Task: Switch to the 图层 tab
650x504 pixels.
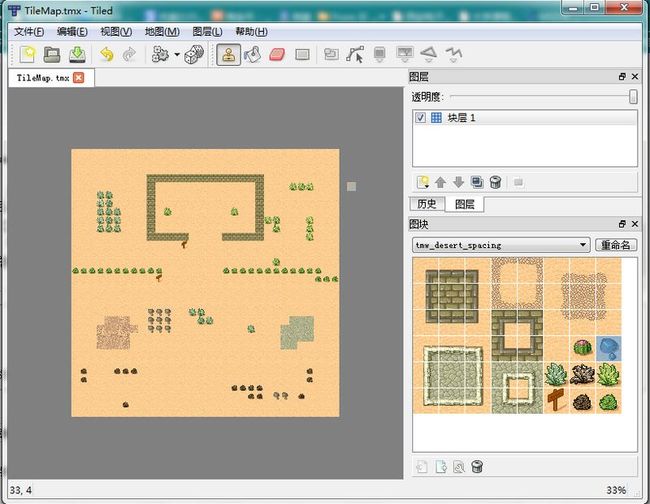Action: (464, 204)
